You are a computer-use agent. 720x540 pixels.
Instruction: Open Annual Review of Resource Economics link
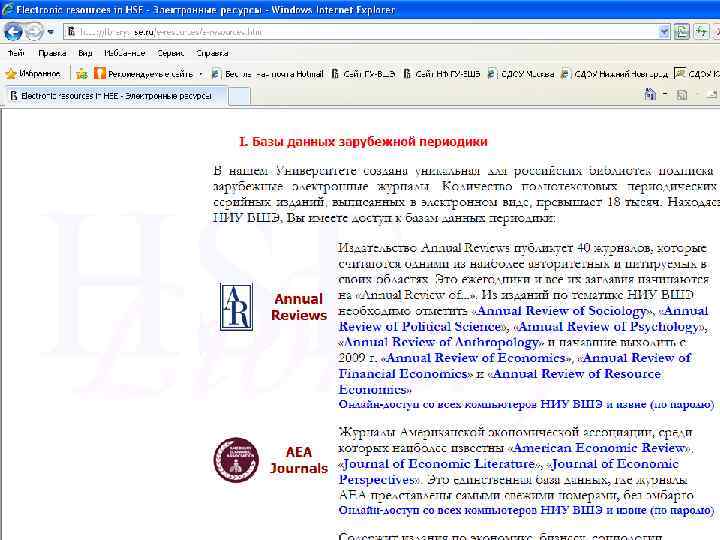[500, 381]
